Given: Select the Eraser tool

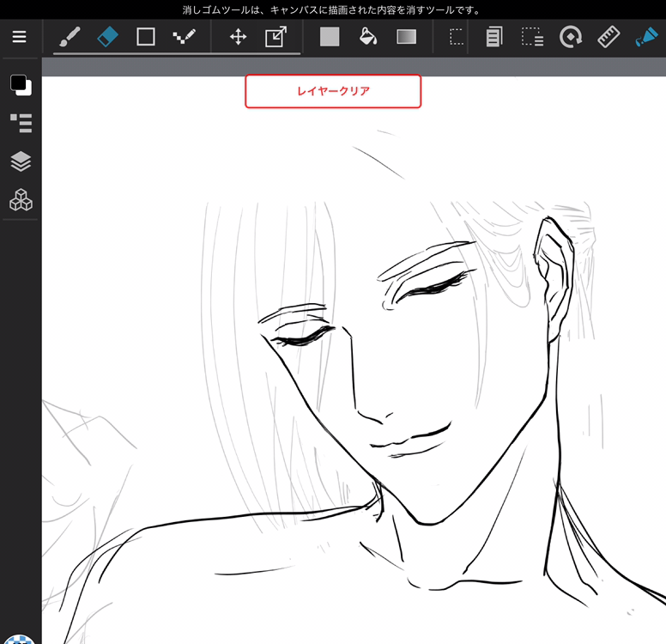Looking at the screenshot, I should tap(107, 37).
